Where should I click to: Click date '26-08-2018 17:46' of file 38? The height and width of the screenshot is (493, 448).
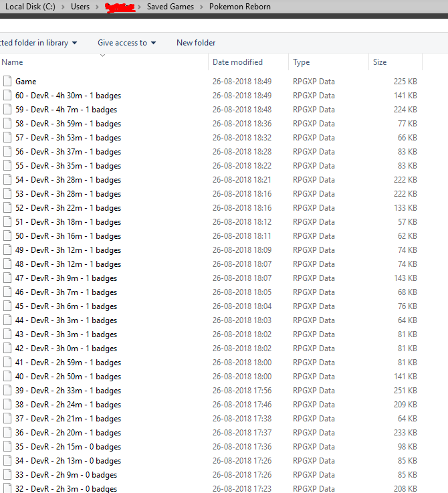click(242, 404)
